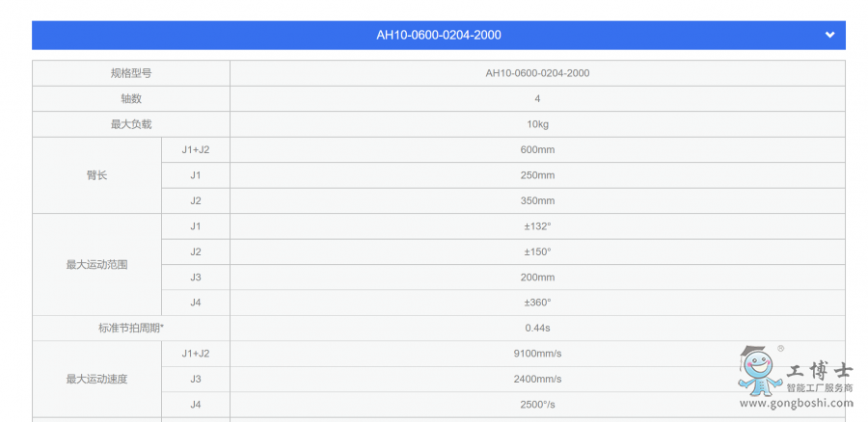
Task: Click the 10kg max load value
Action: 537,124
